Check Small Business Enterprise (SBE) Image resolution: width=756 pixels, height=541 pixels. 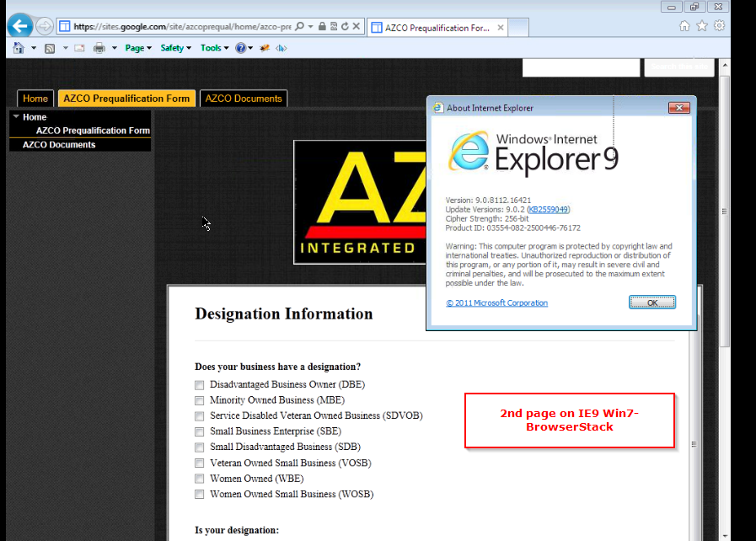199,431
